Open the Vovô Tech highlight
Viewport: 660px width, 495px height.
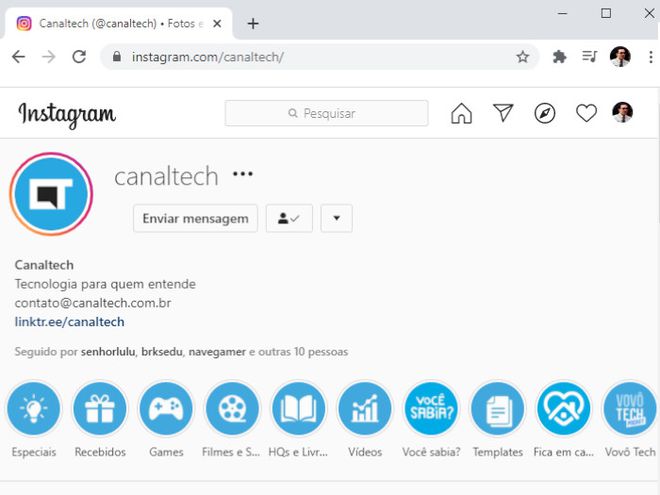(x=630, y=409)
